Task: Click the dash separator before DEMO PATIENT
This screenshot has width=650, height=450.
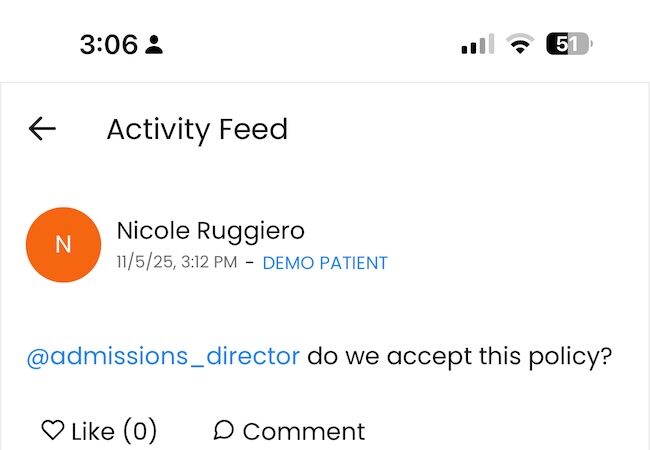Action: click(250, 264)
